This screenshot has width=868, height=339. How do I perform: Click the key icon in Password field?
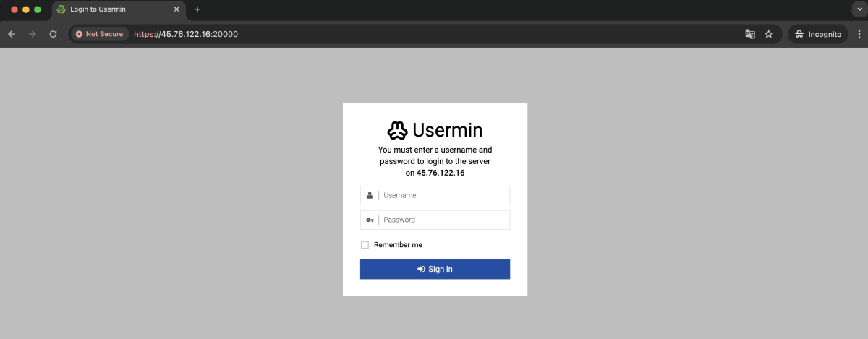point(370,220)
